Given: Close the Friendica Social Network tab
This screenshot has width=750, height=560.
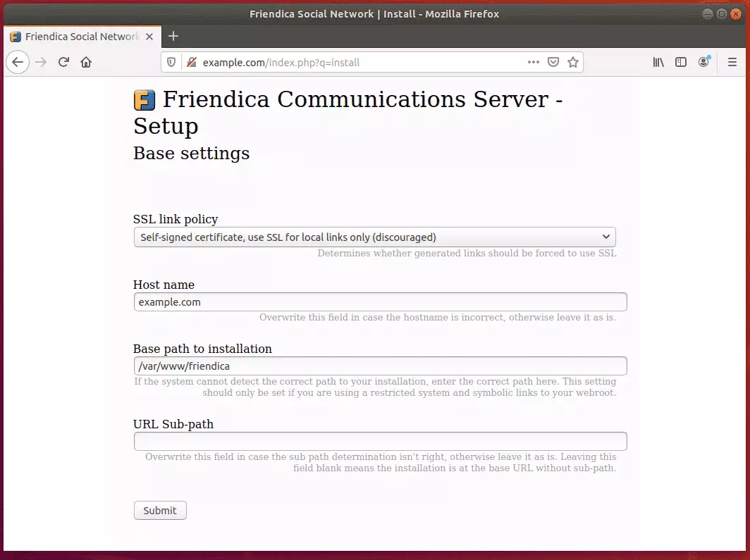Looking at the screenshot, I should click(x=149, y=37).
